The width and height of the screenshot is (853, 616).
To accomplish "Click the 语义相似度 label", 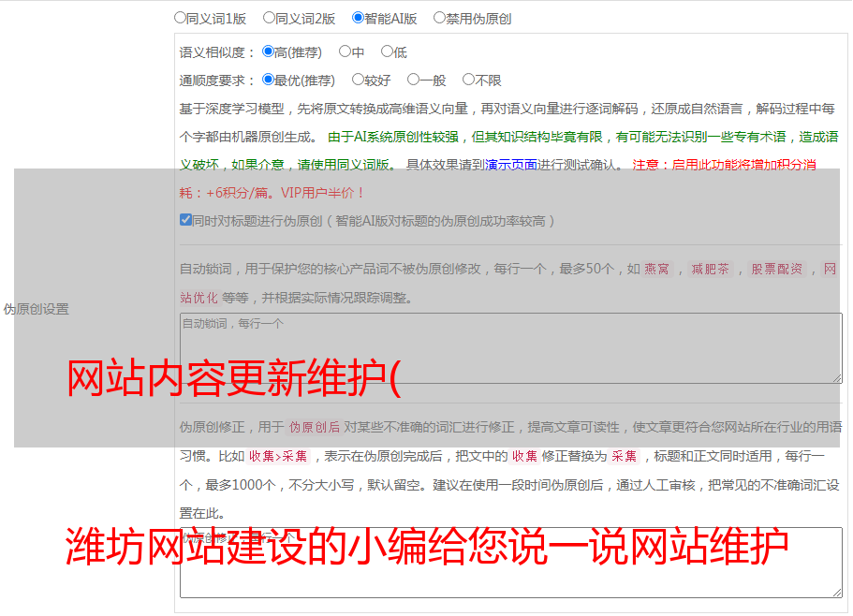I will [x=217, y=52].
